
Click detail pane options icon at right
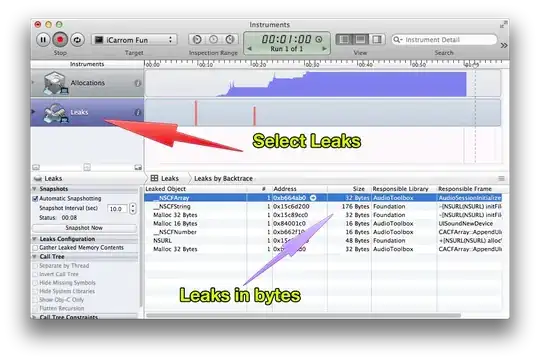tap(501, 178)
